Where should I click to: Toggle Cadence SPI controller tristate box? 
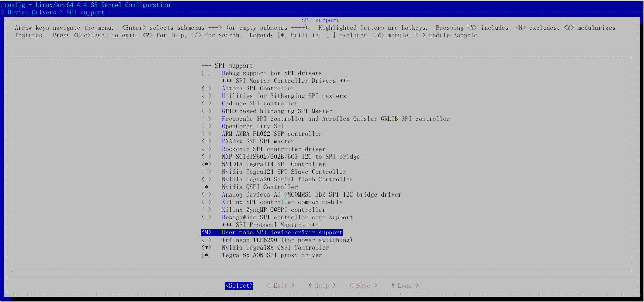(x=206, y=103)
